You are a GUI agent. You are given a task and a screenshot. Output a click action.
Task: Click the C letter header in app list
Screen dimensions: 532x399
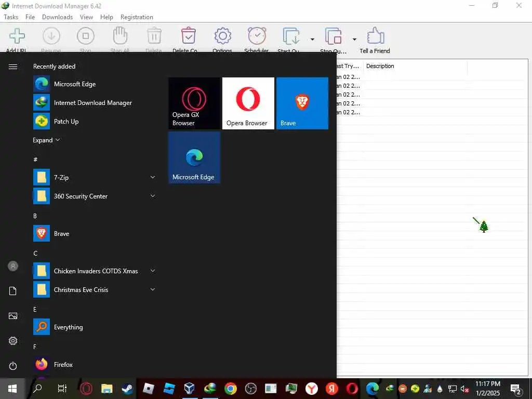tap(35, 253)
